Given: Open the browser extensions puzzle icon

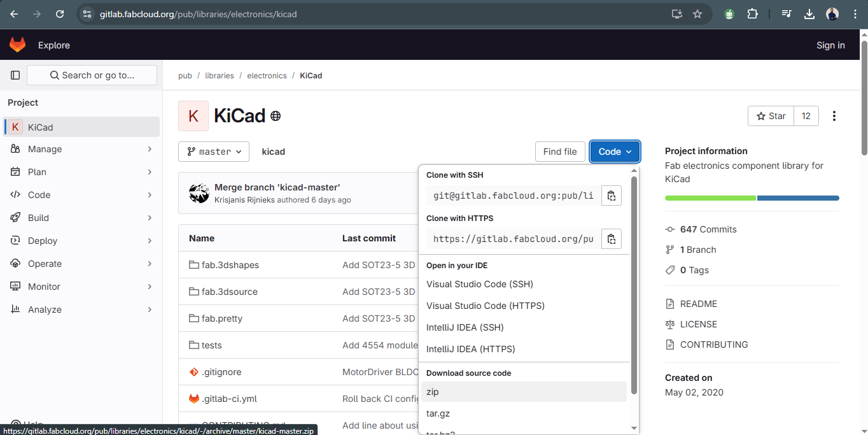Looking at the screenshot, I should coord(752,14).
